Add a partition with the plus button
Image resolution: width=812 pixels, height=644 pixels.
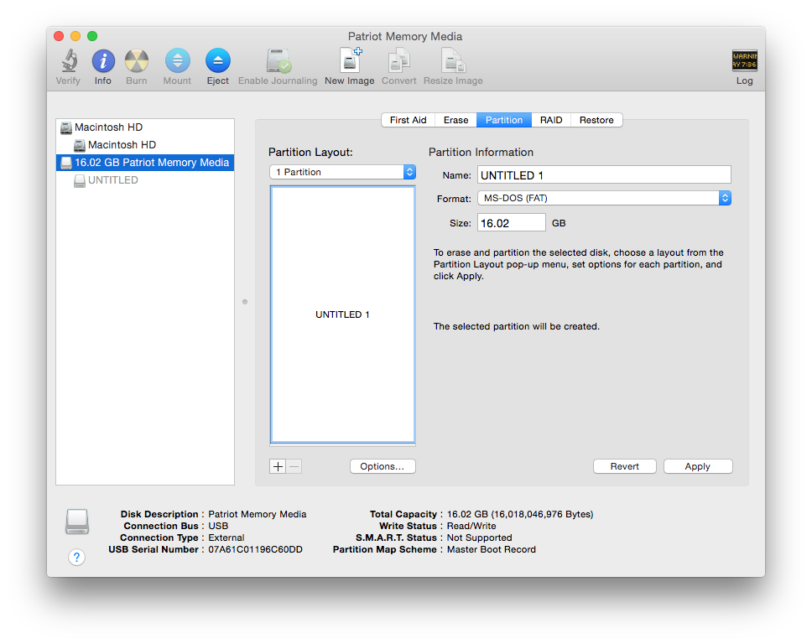(x=278, y=466)
